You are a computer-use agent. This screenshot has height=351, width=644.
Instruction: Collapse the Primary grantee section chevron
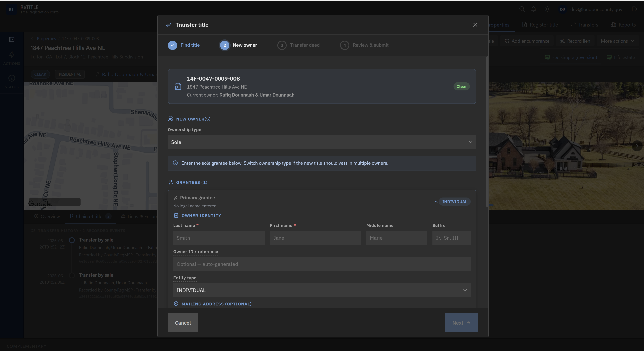pos(436,202)
